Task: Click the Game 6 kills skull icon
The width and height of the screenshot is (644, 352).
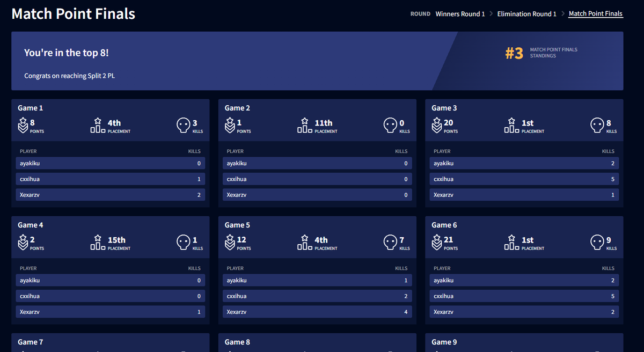Action: click(597, 243)
